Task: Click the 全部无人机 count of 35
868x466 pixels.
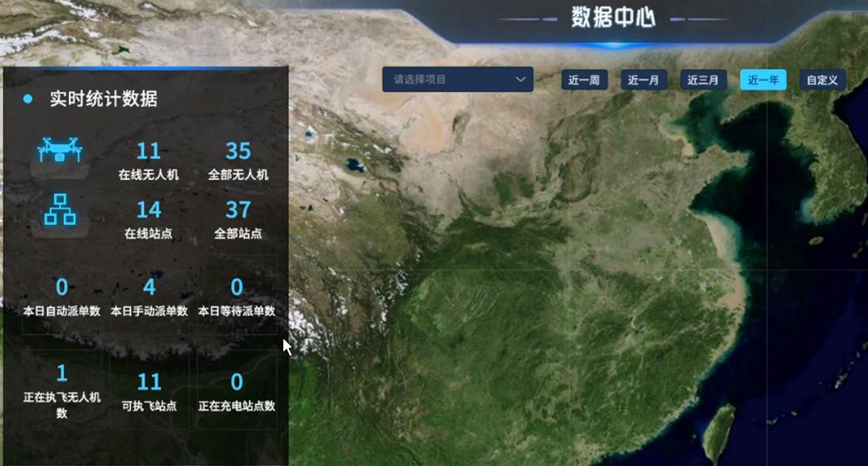Action: click(x=238, y=151)
